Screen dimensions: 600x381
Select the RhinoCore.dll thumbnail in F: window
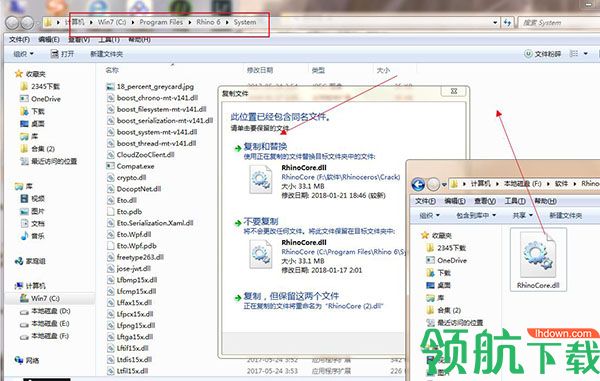click(x=538, y=260)
